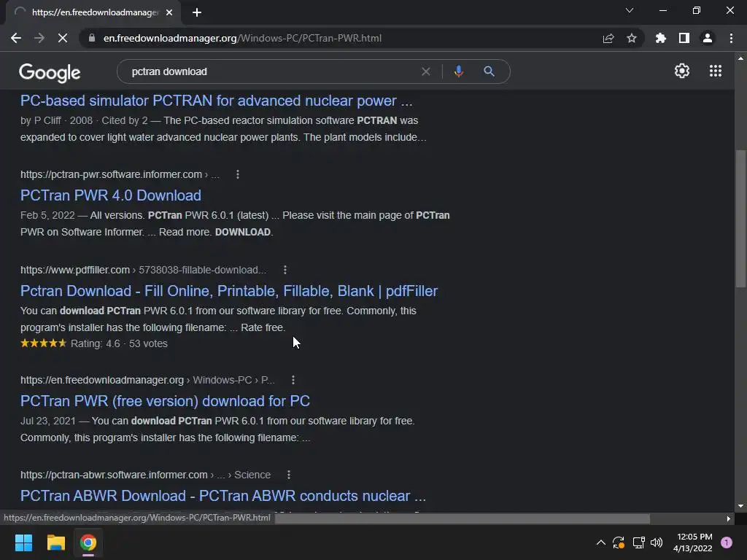This screenshot has width=747, height=560.
Task: Click scroll up arrow of page
Action: tap(740, 58)
